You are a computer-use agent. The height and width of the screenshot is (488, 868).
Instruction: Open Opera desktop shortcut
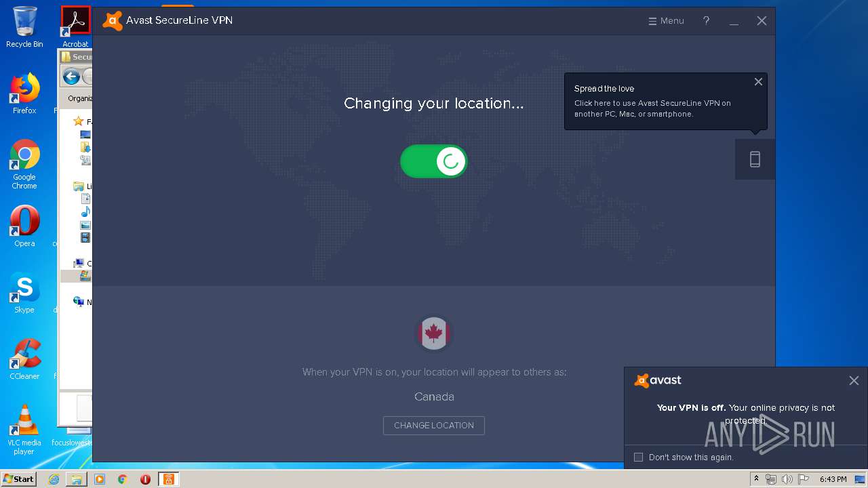coord(24,226)
